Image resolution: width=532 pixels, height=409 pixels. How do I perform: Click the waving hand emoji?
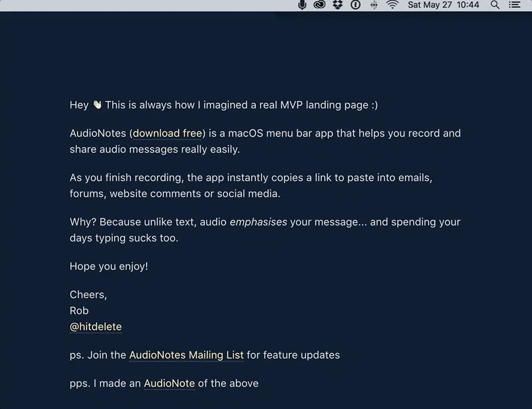pos(97,105)
